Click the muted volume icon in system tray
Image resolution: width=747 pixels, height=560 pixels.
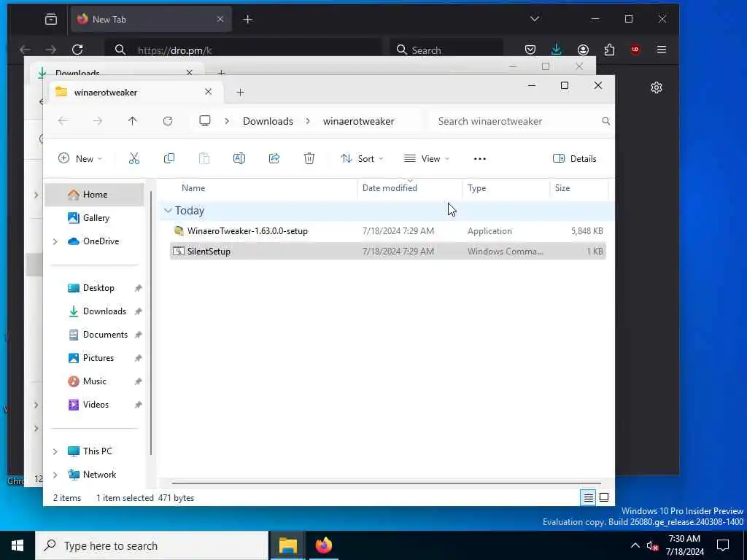point(653,545)
